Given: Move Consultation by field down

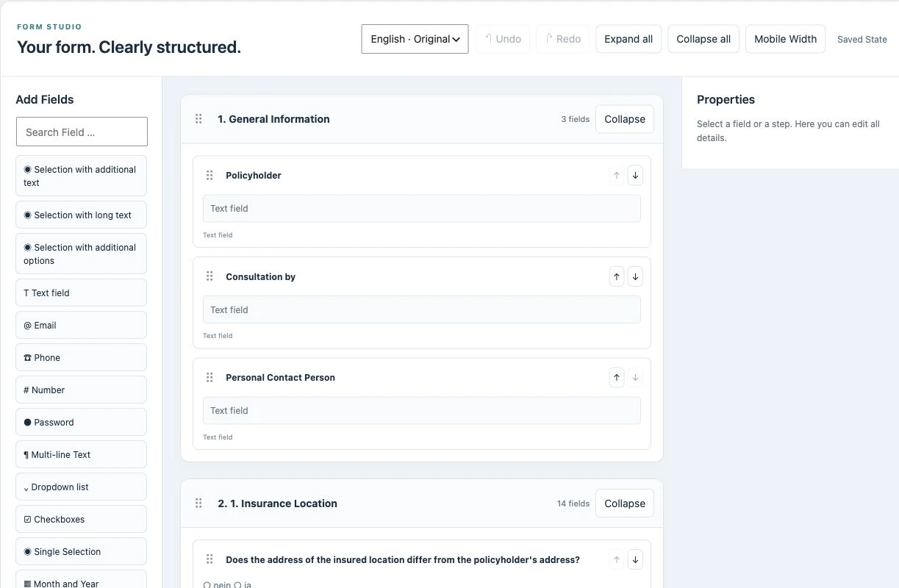Looking at the screenshot, I should (635, 277).
